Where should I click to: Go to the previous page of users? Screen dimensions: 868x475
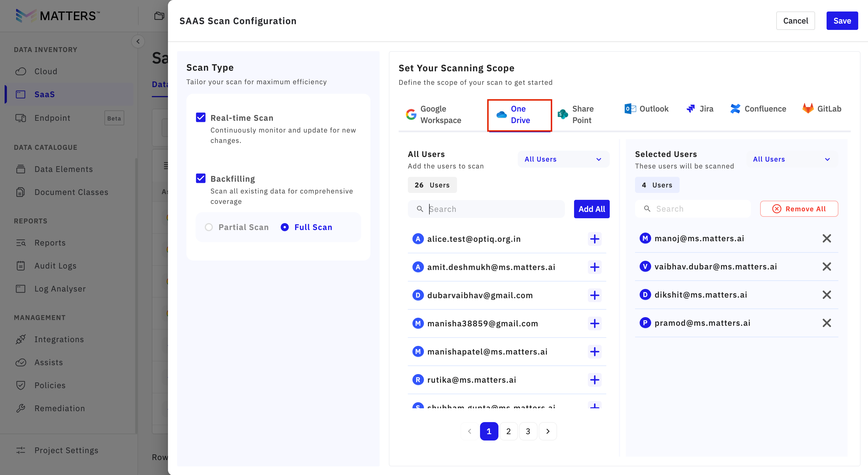tap(470, 431)
